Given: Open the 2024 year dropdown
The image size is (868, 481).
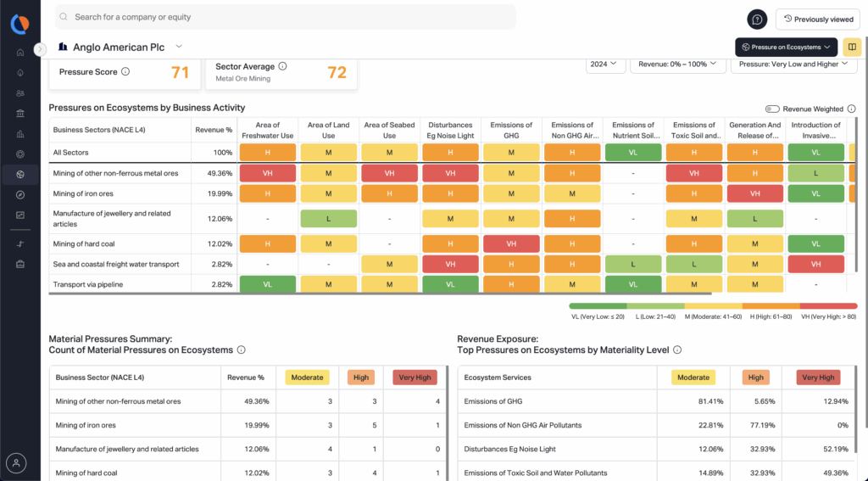Looking at the screenshot, I should (605, 64).
